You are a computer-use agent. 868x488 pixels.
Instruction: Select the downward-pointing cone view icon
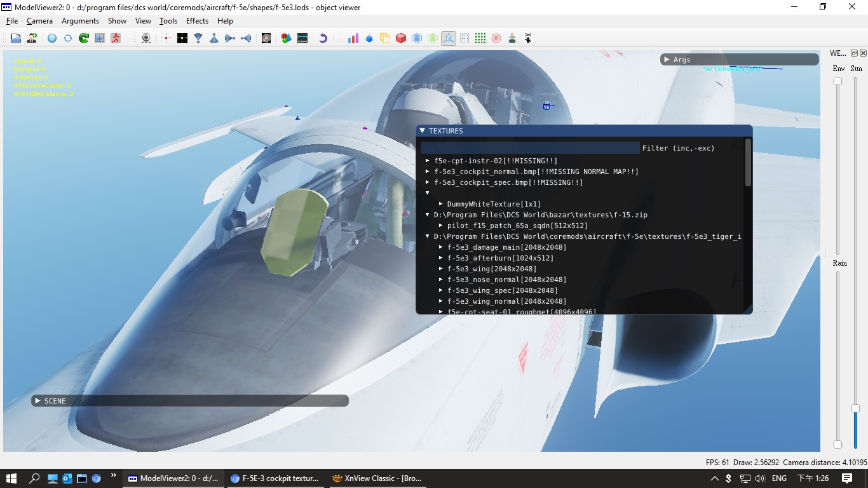click(198, 38)
